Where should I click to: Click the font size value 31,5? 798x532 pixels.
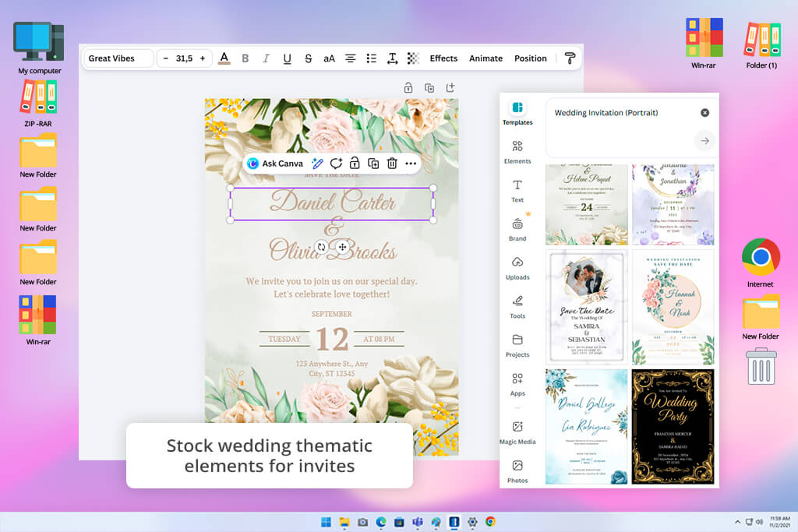[x=184, y=58]
